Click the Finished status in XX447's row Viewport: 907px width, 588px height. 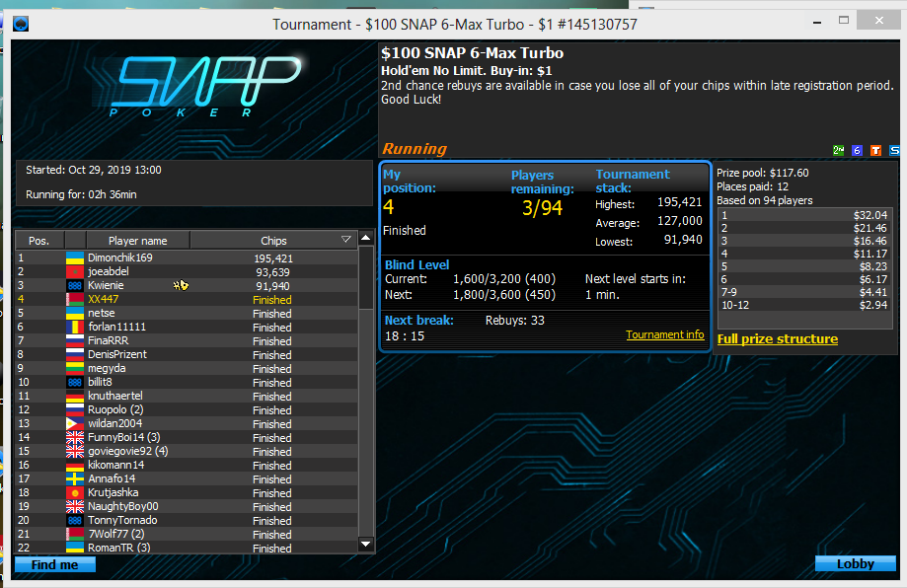pyautogui.click(x=272, y=300)
